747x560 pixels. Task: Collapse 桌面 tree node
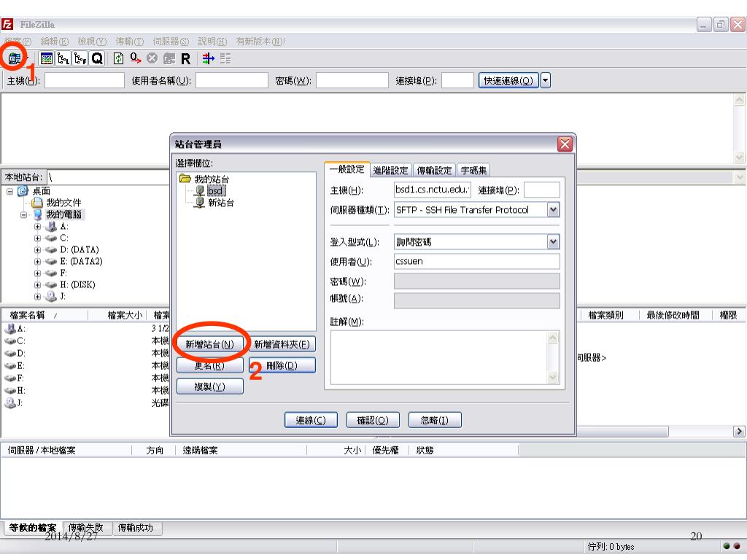point(9,192)
